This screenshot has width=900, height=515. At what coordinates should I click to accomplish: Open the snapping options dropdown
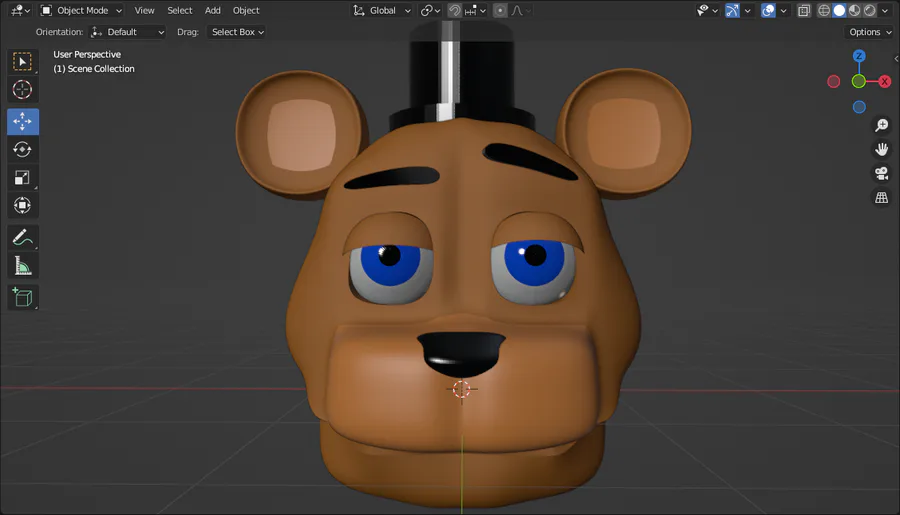click(x=475, y=10)
